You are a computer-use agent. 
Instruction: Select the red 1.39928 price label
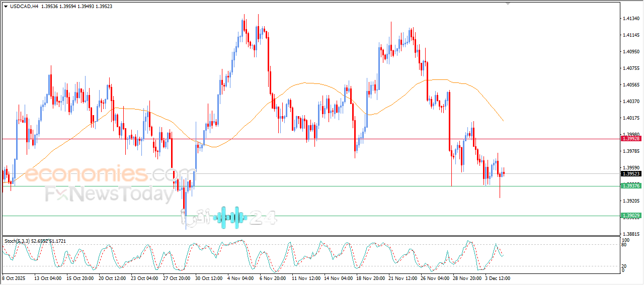pyautogui.click(x=631, y=138)
